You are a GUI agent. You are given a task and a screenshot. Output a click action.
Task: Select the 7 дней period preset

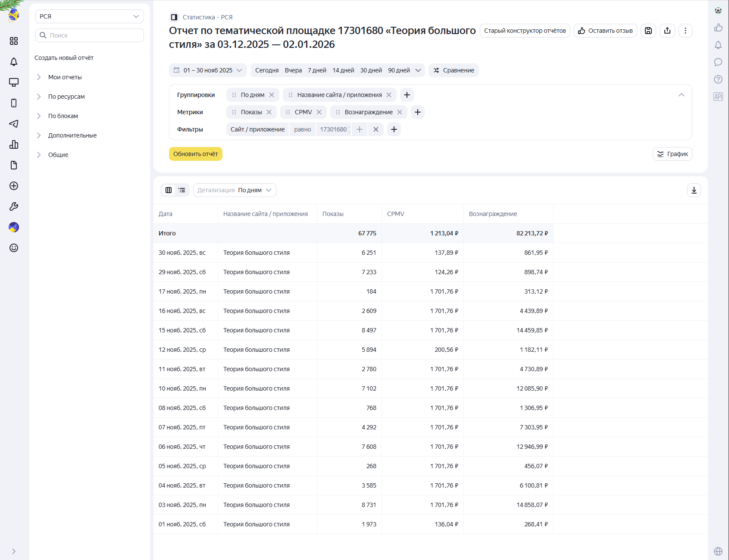tap(317, 70)
